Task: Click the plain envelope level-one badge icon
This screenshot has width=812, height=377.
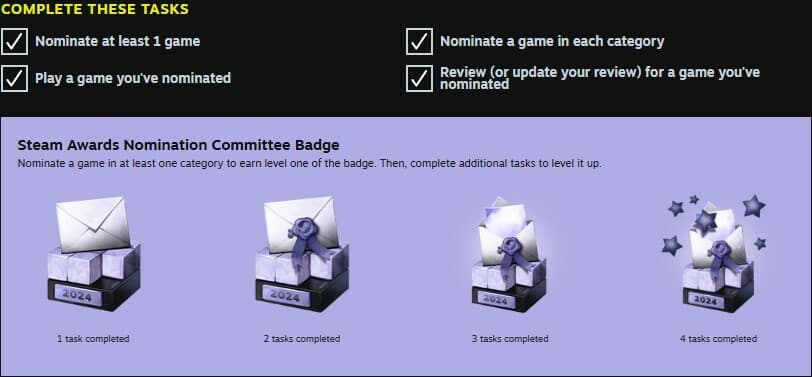Action: click(93, 254)
